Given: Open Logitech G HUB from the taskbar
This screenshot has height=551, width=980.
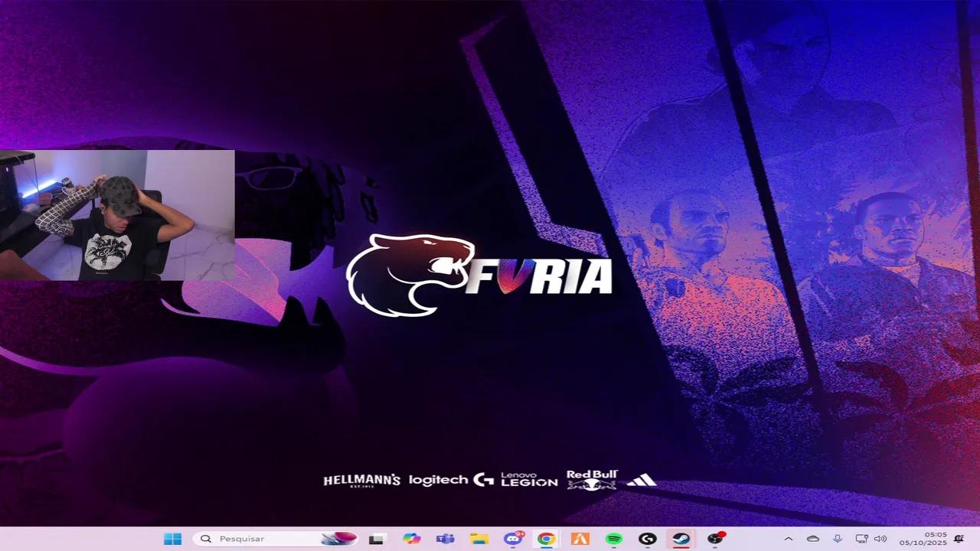Looking at the screenshot, I should tap(647, 539).
